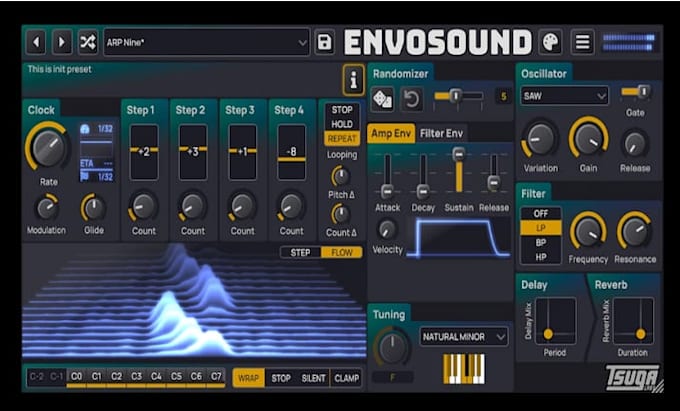Click the Count Δ knob
This screenshot has width=680, height=411.
pyautogui.click(x=341, y=214)
